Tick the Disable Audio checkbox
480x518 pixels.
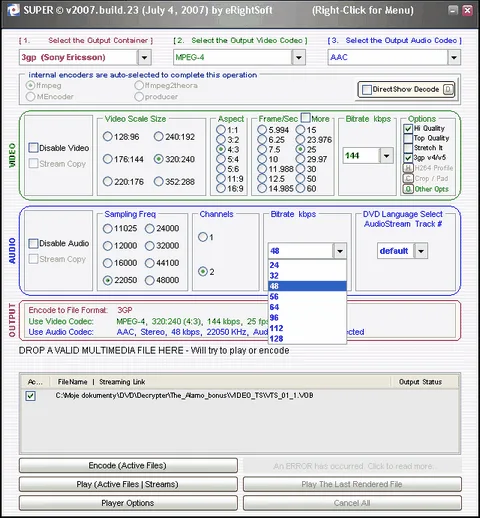coord(33,243)
